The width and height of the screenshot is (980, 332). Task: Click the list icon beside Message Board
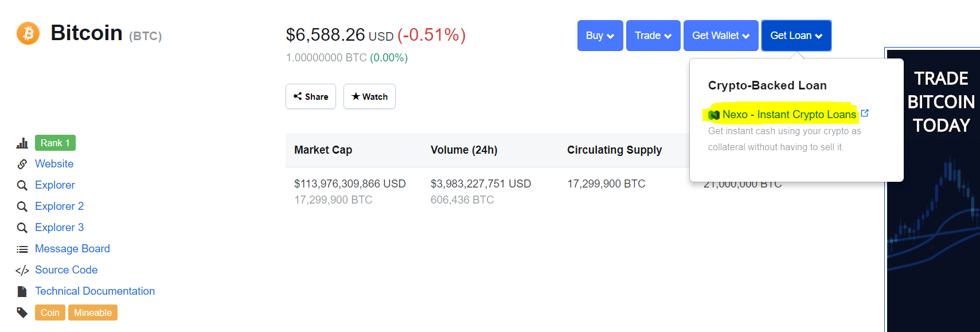pos(22,249)
